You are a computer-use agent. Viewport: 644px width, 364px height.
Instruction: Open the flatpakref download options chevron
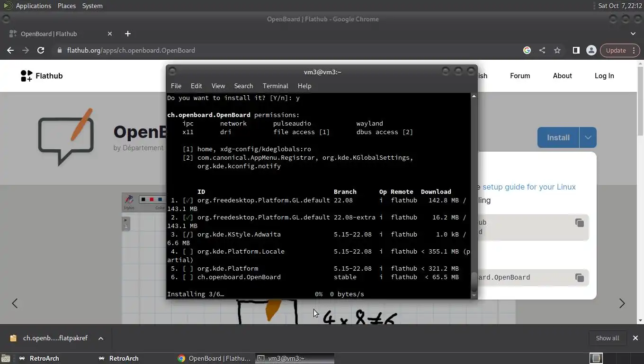point(100,338)
